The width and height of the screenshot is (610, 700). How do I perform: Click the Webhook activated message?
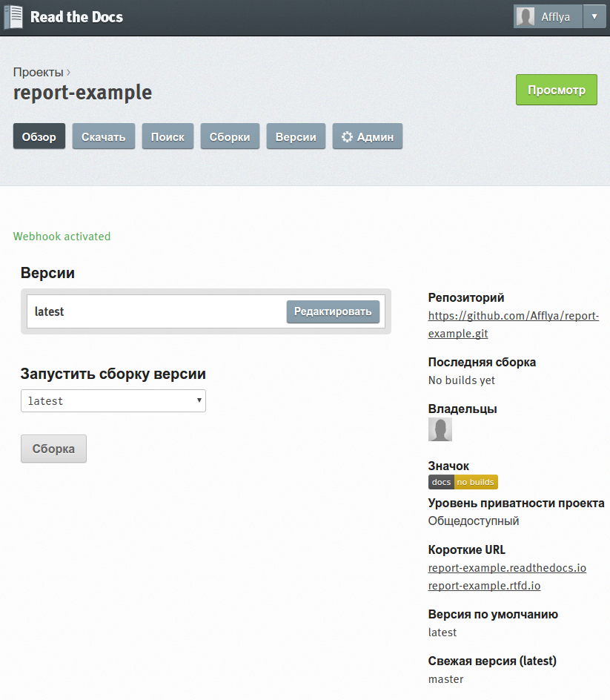(x=62, y=236)
